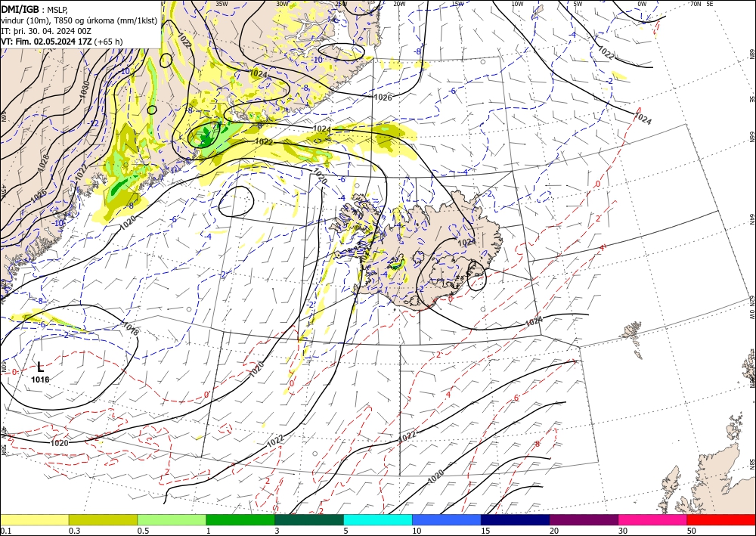Click the 'L' low pressure marker
Image resolution: width=756 pixels, height=536 pixels.
(41, 367)
